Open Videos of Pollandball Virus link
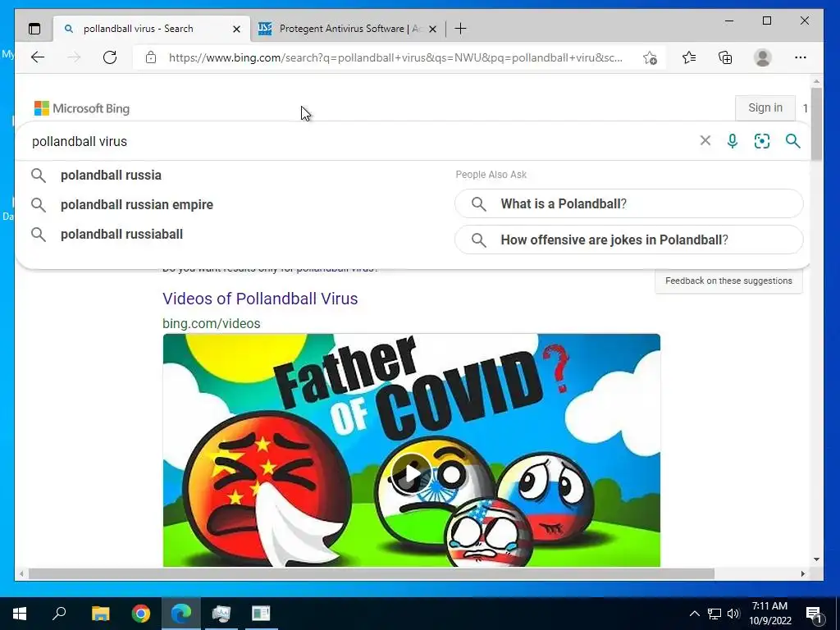The width and height of the screenshot is (840, 630). click(x=260, y=299)
